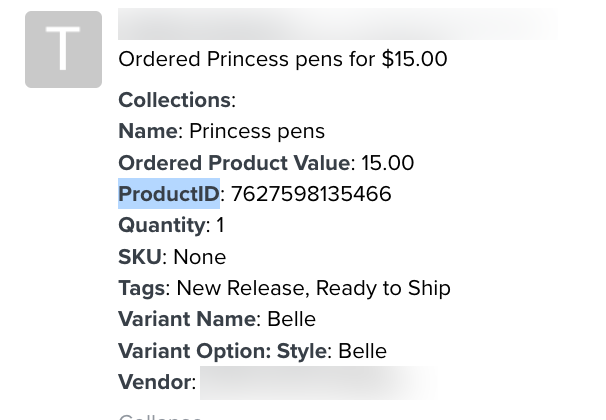Select the "New Release, Ready to Ship" tags
Viewport: 606px width, 420px height.
coord(313,288)
